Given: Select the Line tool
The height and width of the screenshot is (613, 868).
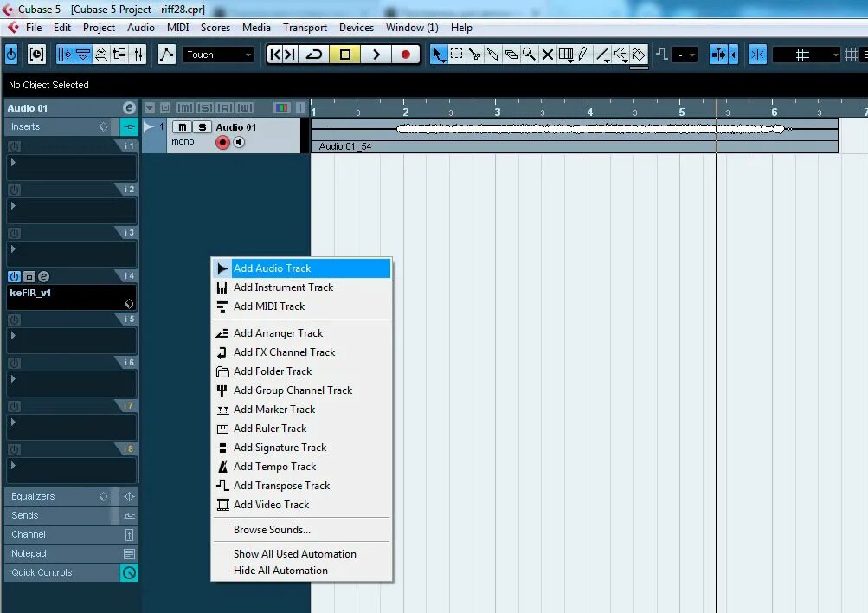Looking at the screenshot, I should [x=602, y=55].
